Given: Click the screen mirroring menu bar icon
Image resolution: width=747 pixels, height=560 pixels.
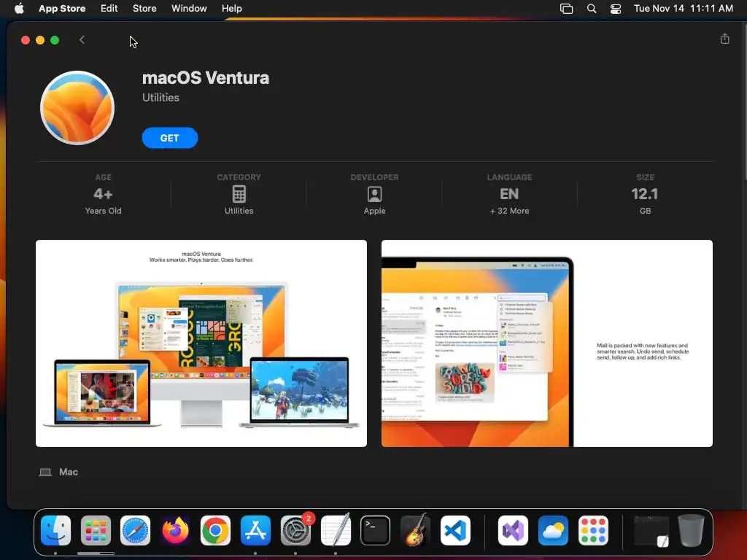Looking at the screenshot, I should tap(566, 9).
